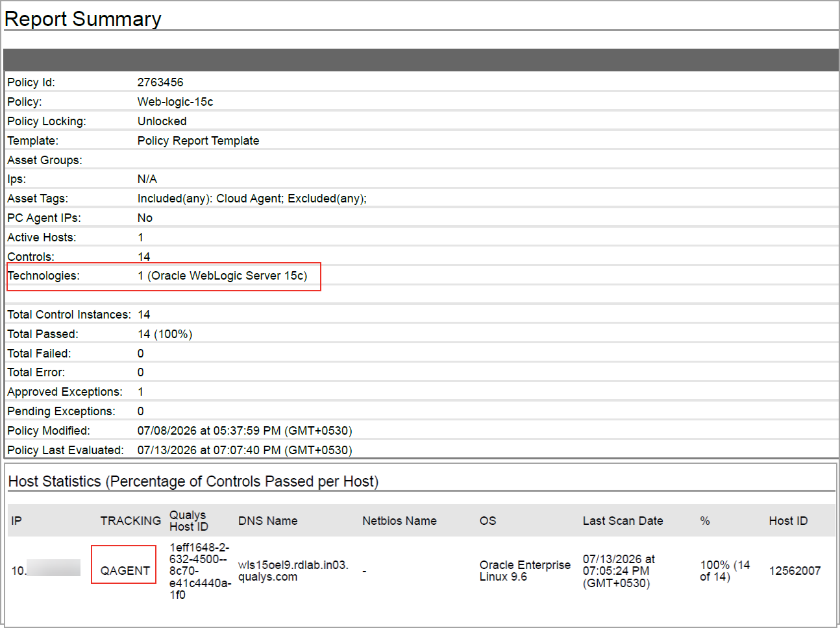This screenshot has width=840, height=628.
Task: Select the Policy Last Evaluated date 07/13/2026
Action: (245, 450)
